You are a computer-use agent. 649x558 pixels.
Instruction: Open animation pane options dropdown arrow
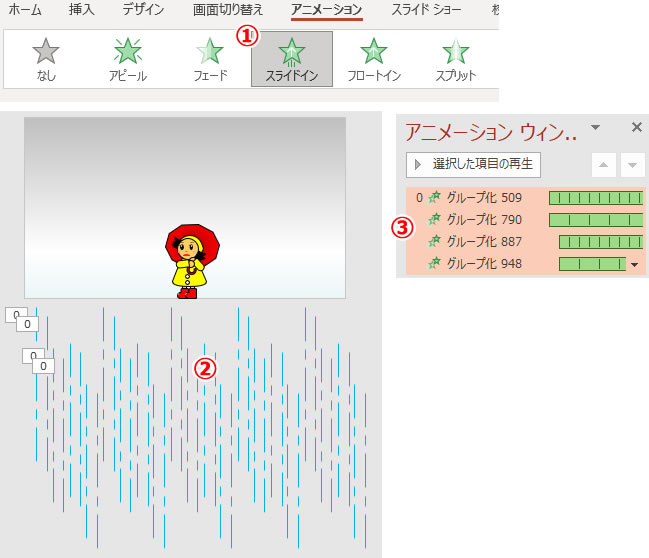[596, 128]
